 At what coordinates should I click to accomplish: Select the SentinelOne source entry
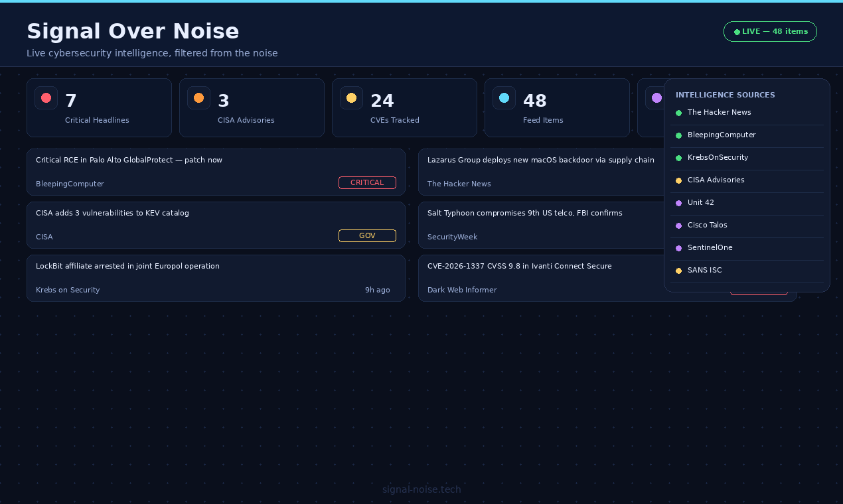(710, 247)
